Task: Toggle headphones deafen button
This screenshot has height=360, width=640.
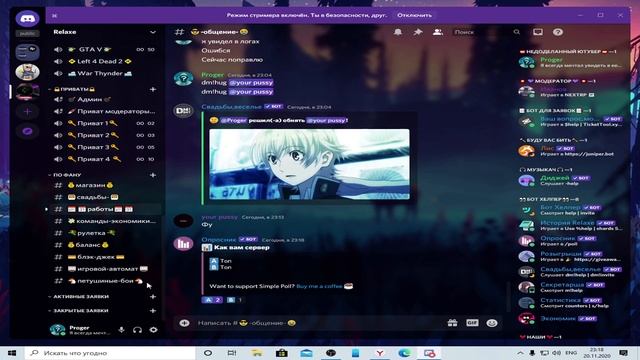Action: (137, 330)
